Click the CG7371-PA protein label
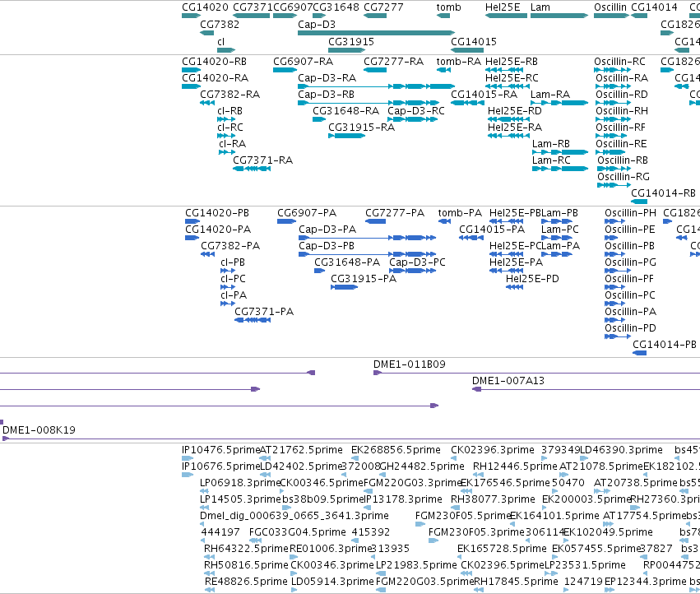The height and width of the screenshot is (594, 700). tap(264, 311)
